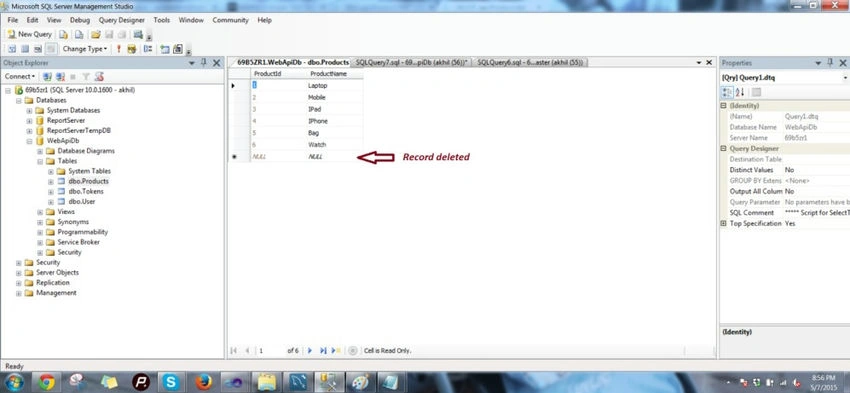This screenshot has width=850, height=393.
Task: Switch to the SQLQuery6.sql tab
Action: pyautogui.click(x=530, y=63)
